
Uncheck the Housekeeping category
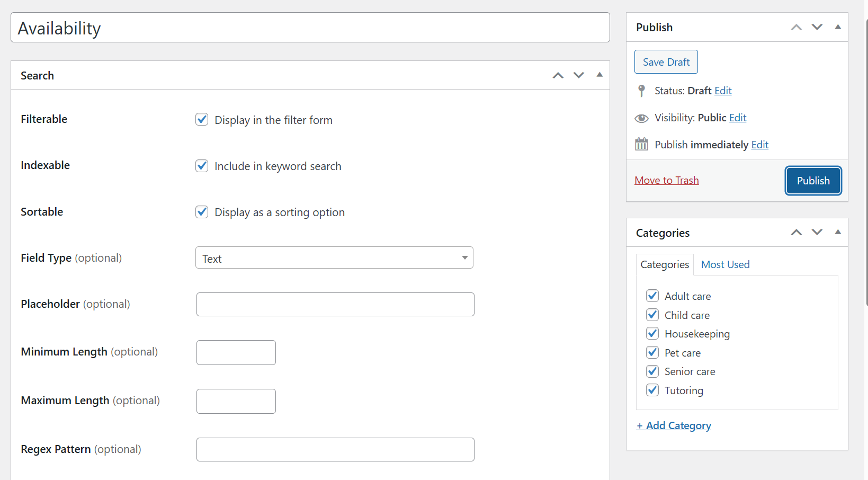[x=652, y=334]
